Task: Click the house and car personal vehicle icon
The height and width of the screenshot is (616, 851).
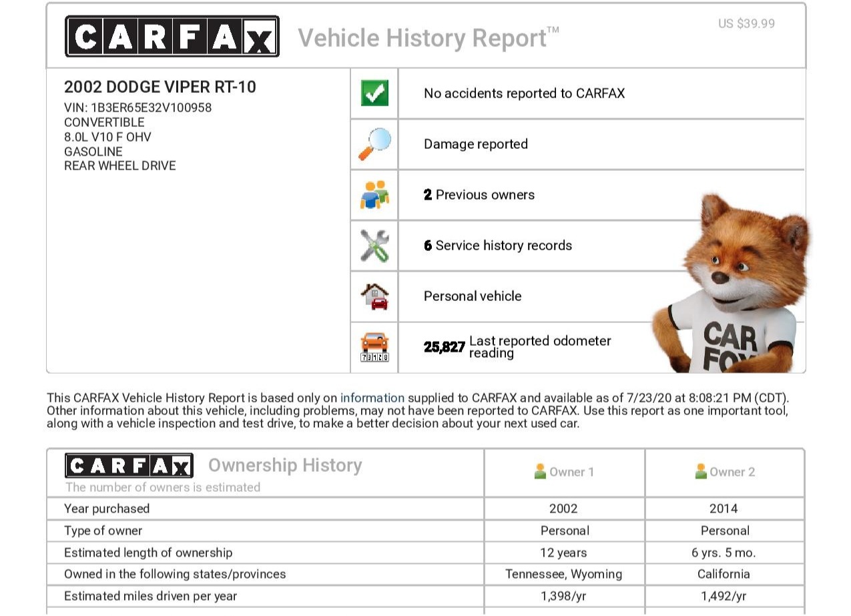Action: (374, 296)
